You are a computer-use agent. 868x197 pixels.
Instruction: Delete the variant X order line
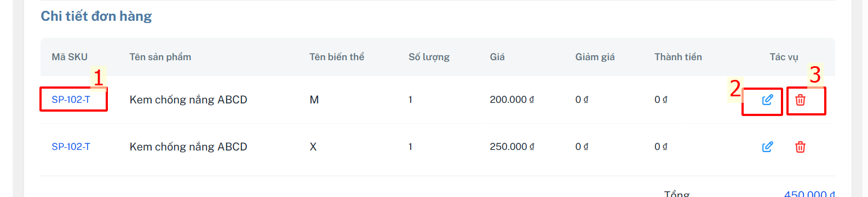(800, 147)
